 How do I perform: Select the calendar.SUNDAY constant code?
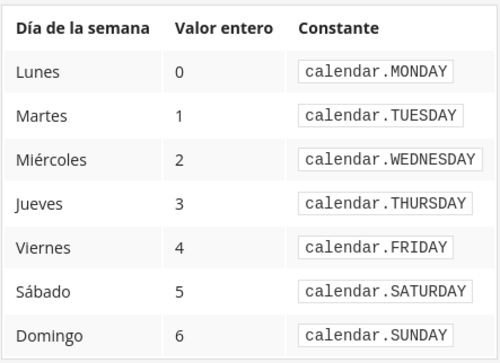click(x=376, y=336)
